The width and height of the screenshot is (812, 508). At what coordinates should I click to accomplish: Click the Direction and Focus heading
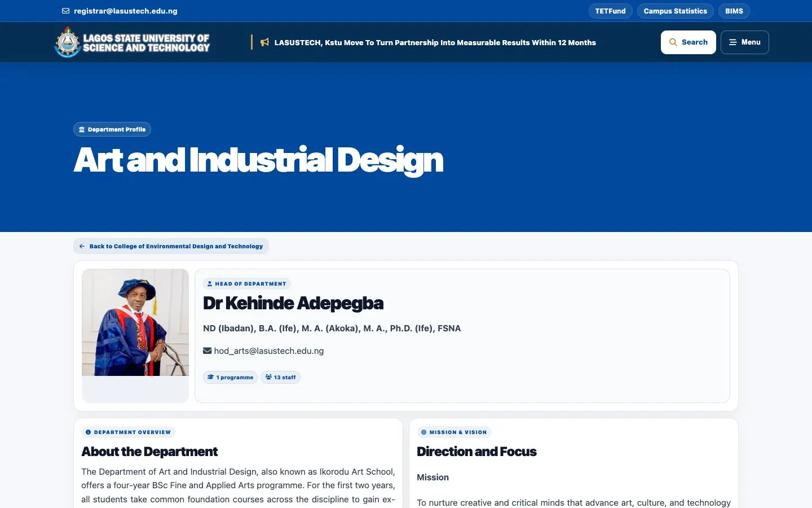point(476,452)
